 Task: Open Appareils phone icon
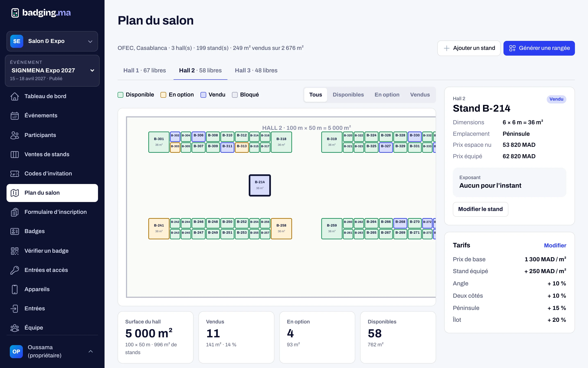14,289
